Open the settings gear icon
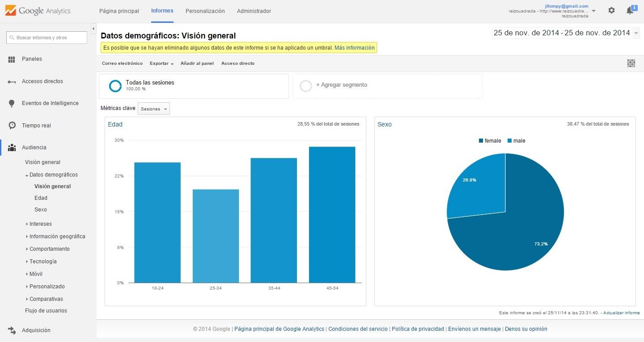 [611, 11]
